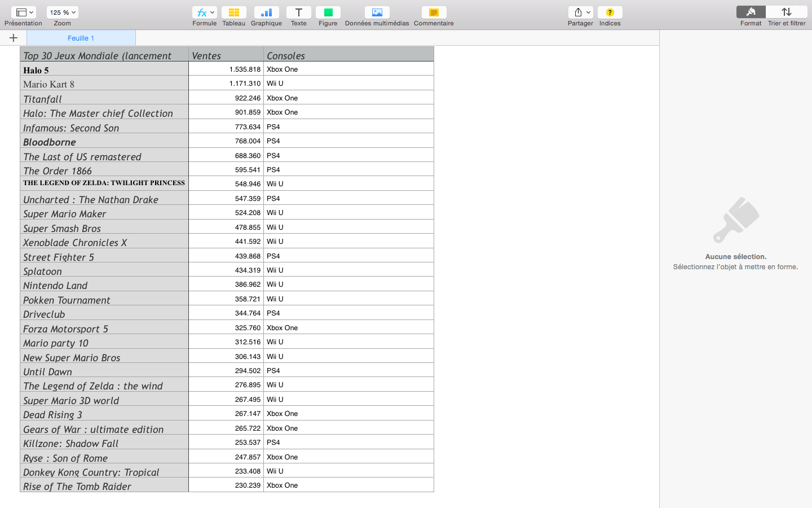Select the sales value 344.764
The width and height of the screenshot is (812, 508).
coord(226,313)
